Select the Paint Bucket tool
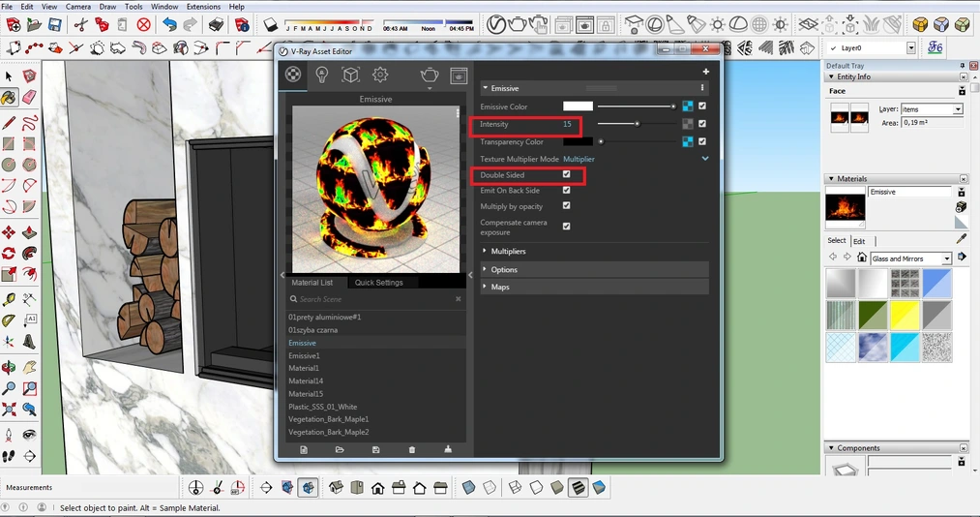This screenshot has height=517, width=980. point(10,98)
